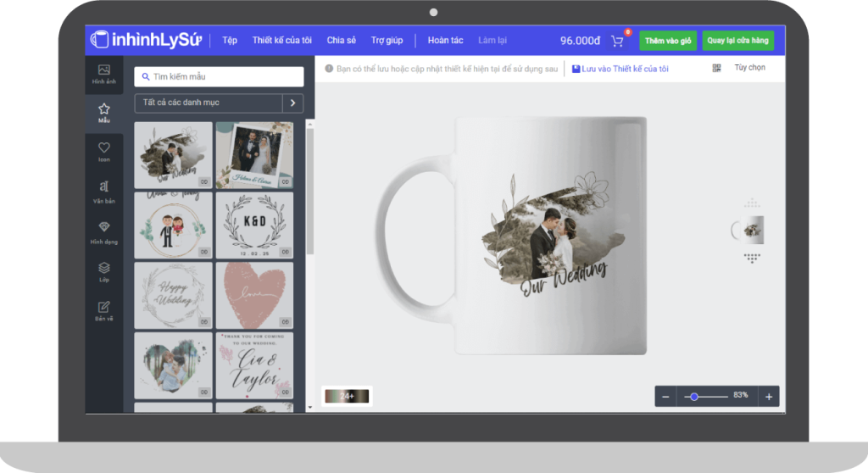The image size is (868, 473).
Task: Click in the Tìm kiếm mẫu search field
Action: [219, 76]
